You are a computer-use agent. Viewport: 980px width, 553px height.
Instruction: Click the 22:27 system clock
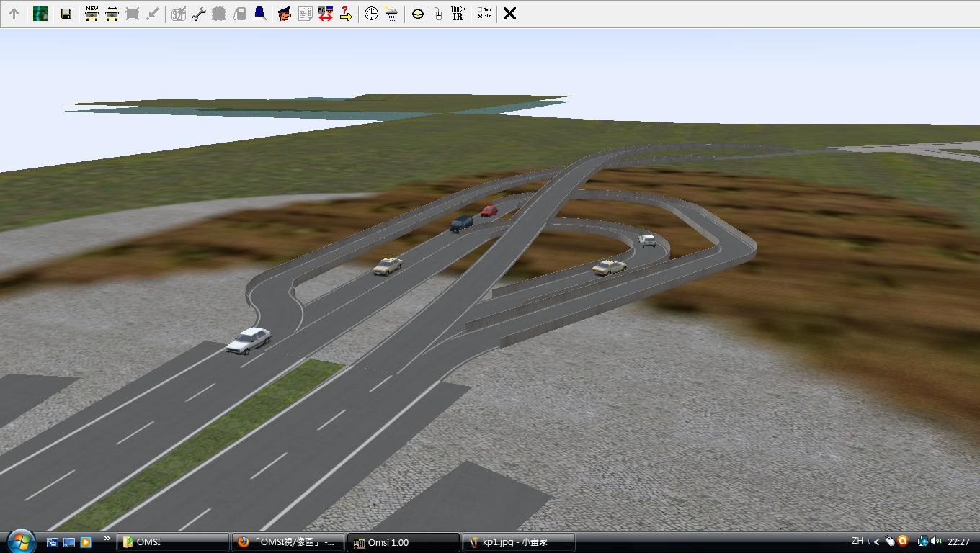click(x=958, y=541)
